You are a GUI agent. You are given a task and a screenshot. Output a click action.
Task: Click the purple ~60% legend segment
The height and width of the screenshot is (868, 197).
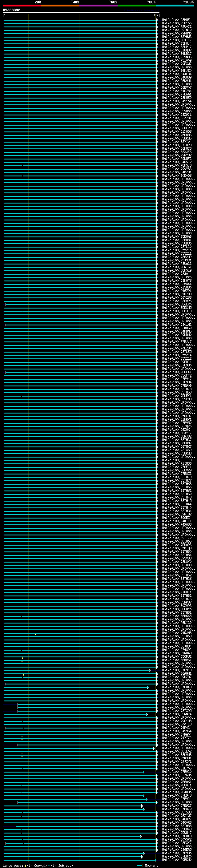(98, 6)
